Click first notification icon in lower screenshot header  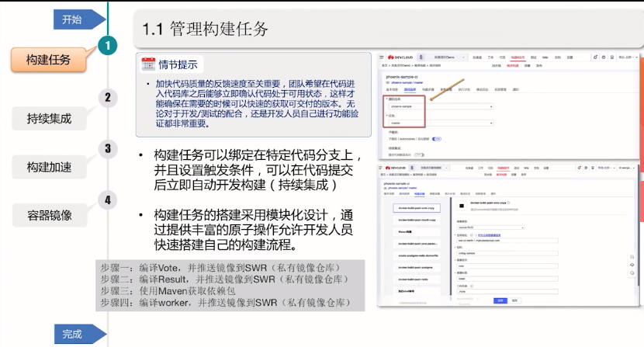click(x=580, y=168)
